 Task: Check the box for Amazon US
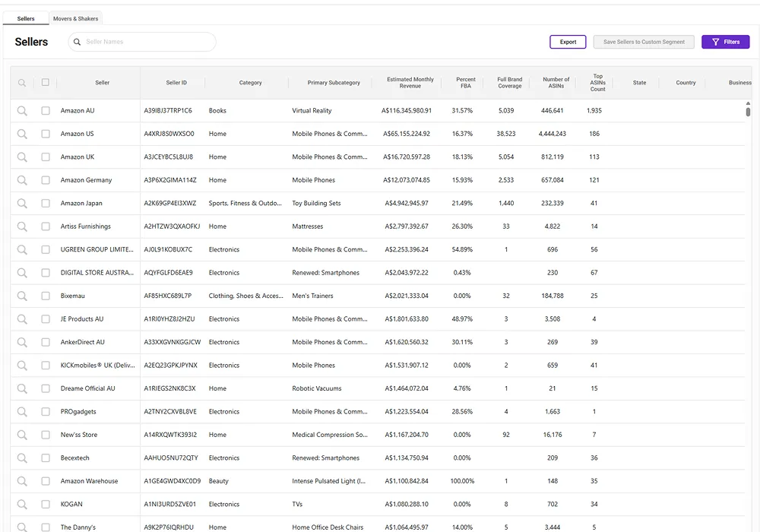(x=46, y=134)
